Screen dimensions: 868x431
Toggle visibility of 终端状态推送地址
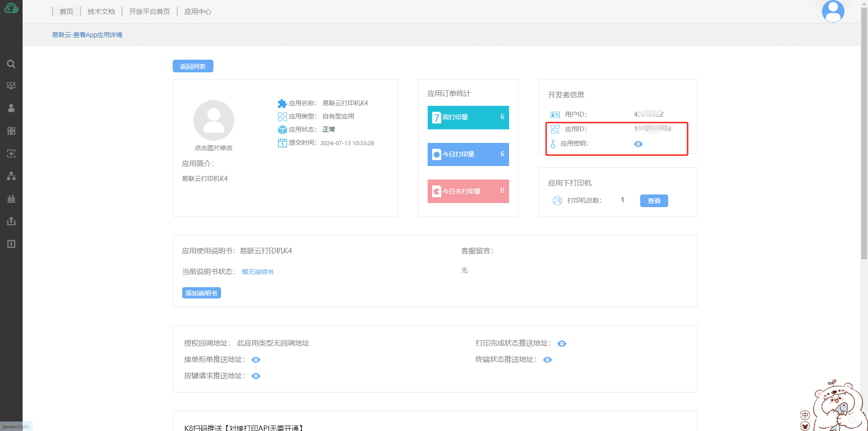547,360
